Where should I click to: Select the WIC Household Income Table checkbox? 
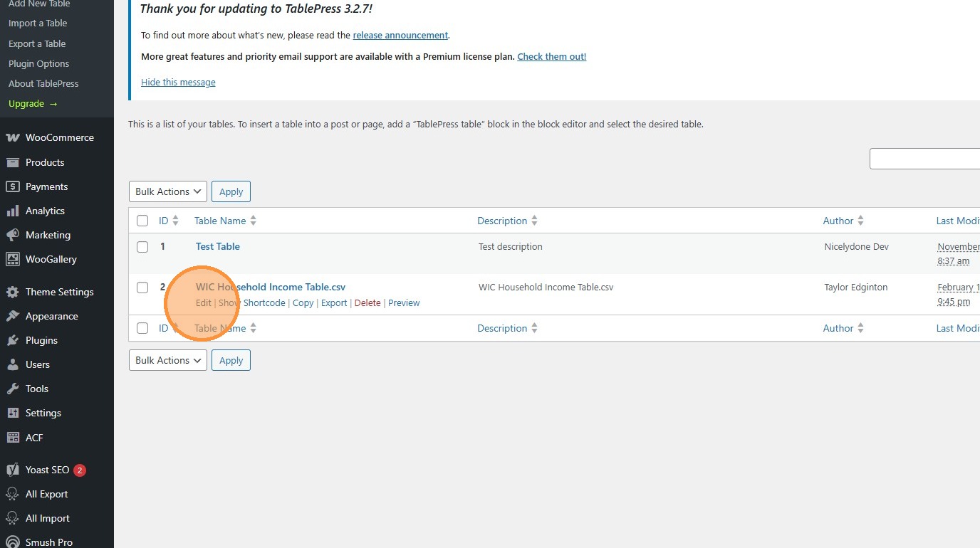pyautogui.click(x=142, y=288)
